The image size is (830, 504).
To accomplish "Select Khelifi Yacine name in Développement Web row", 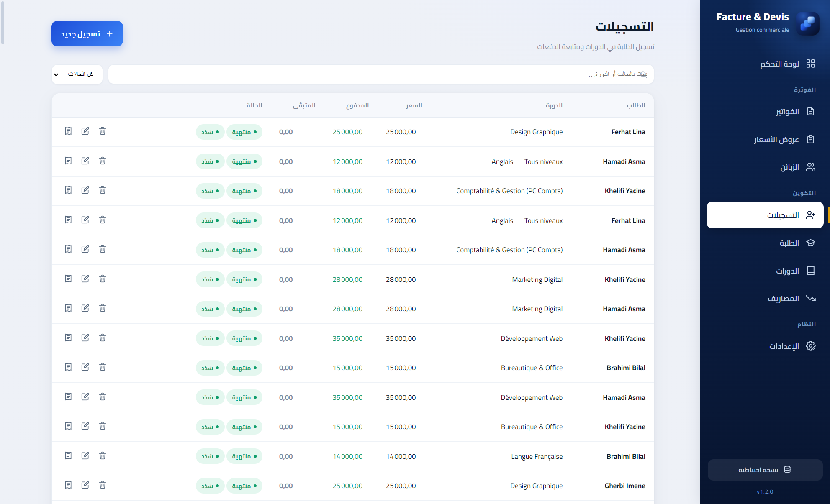I will click(x=624, y=338).
